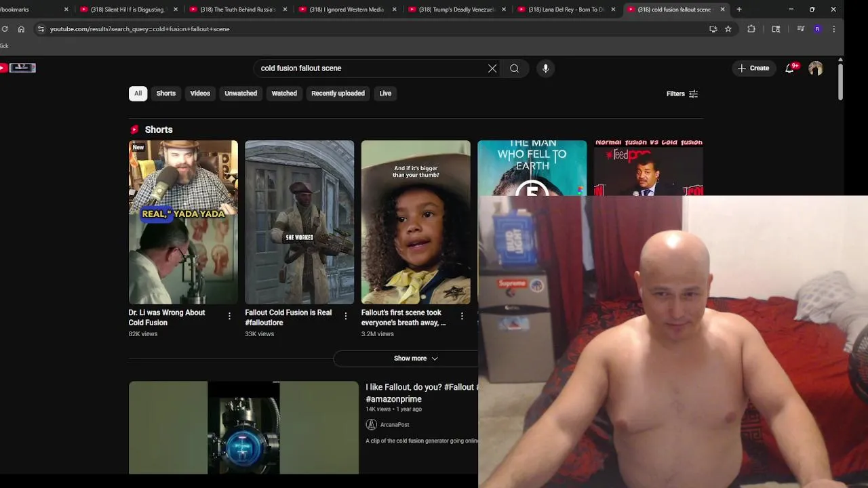This screenshot has width=868, height=488.
Task: Select the Live filter chip
Action: click(x=385, y=94)
